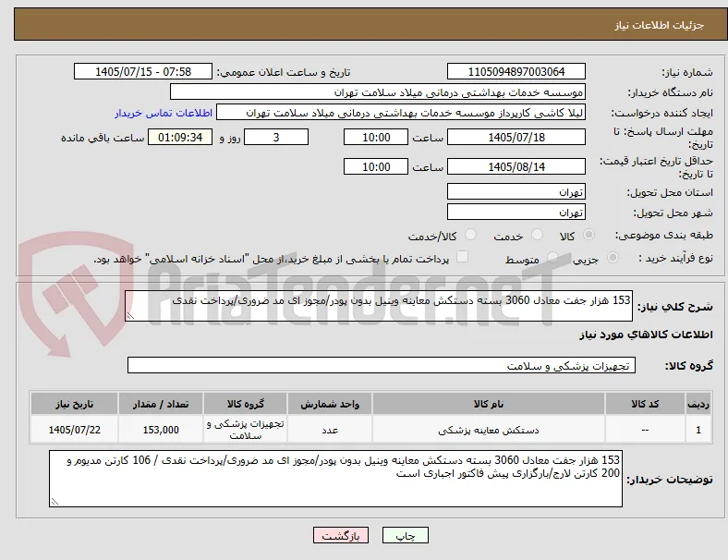This screenshot has width=728, height=560.
Task: Click the resize handle of the description textarea
Action: 130,316
